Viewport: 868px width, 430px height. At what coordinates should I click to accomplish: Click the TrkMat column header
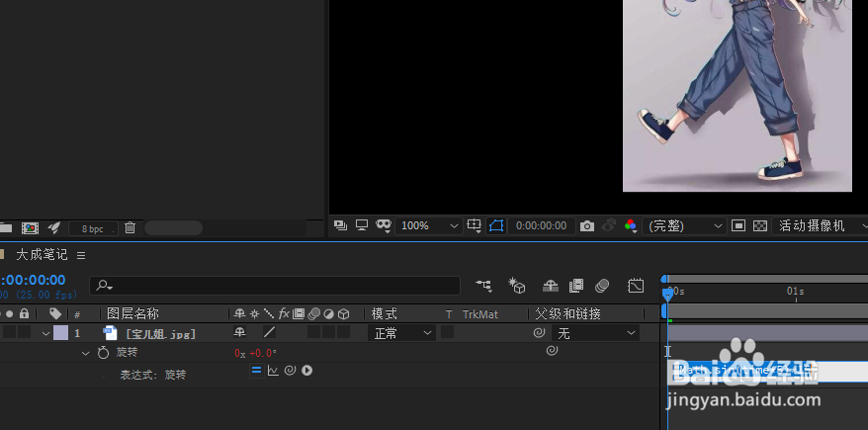click(x=479, y=314)
